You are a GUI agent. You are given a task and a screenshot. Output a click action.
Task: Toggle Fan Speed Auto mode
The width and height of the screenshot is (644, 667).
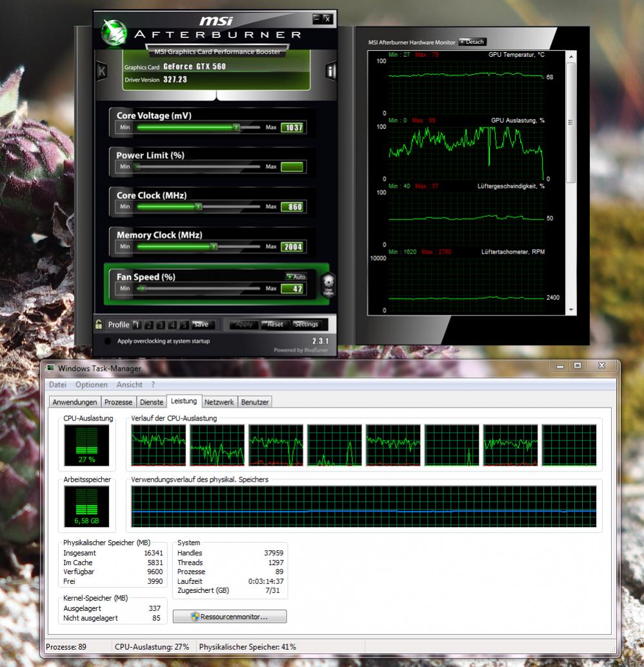coord(296,277)
